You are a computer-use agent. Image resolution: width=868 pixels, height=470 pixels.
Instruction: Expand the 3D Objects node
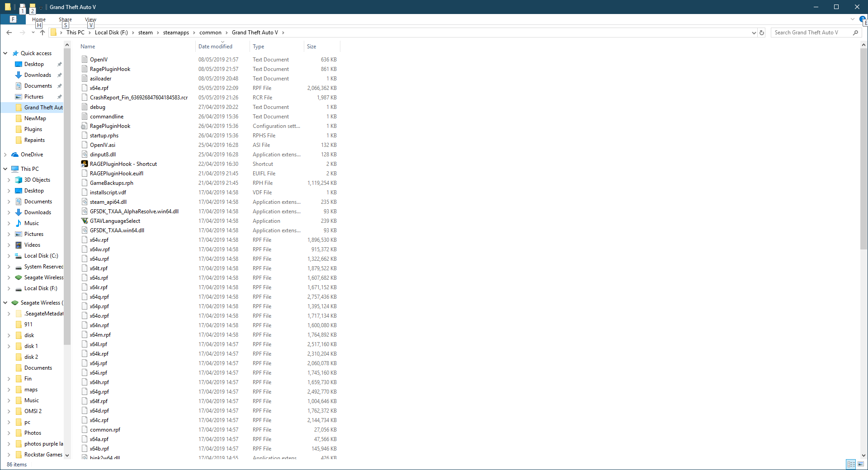(9, 180)
